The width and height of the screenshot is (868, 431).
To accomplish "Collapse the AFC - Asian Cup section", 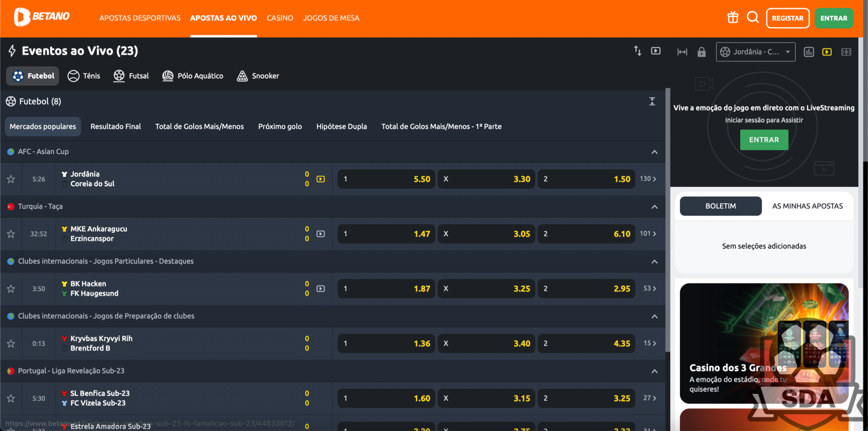I will 654,152.
